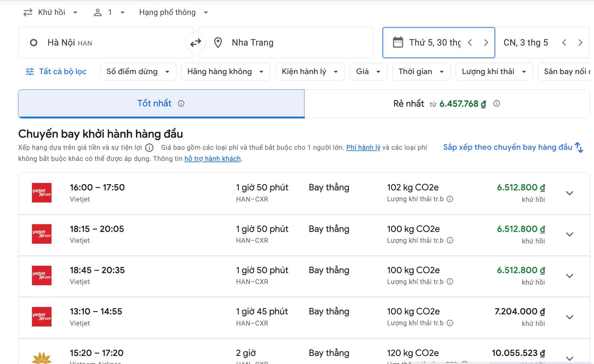This screenshot has width=594, height=364.
Task: Click the passenger person icon
Action: 98,12
